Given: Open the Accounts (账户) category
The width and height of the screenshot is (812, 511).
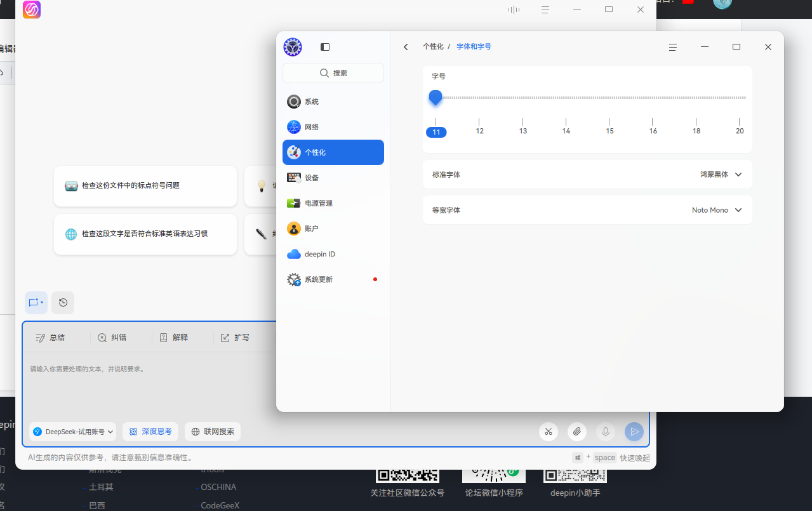Looking at the screenshot, I should pyautogui.click(x=333, y=229).
